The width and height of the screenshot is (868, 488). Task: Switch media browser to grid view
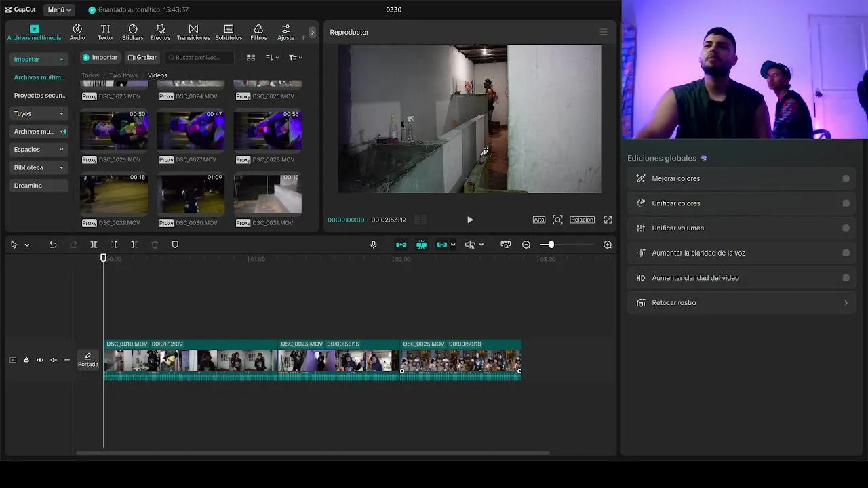pyautogui.click(x=251, y=58)
